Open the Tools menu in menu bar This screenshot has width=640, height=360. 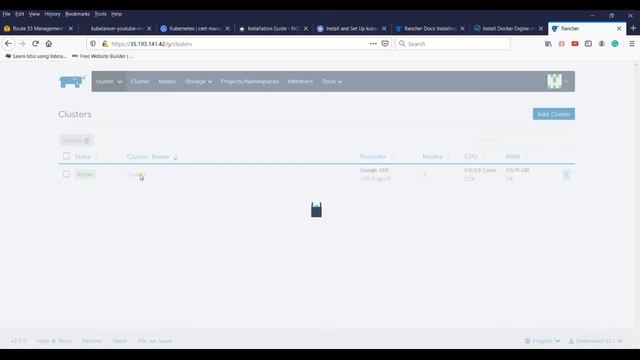(100, 14)
